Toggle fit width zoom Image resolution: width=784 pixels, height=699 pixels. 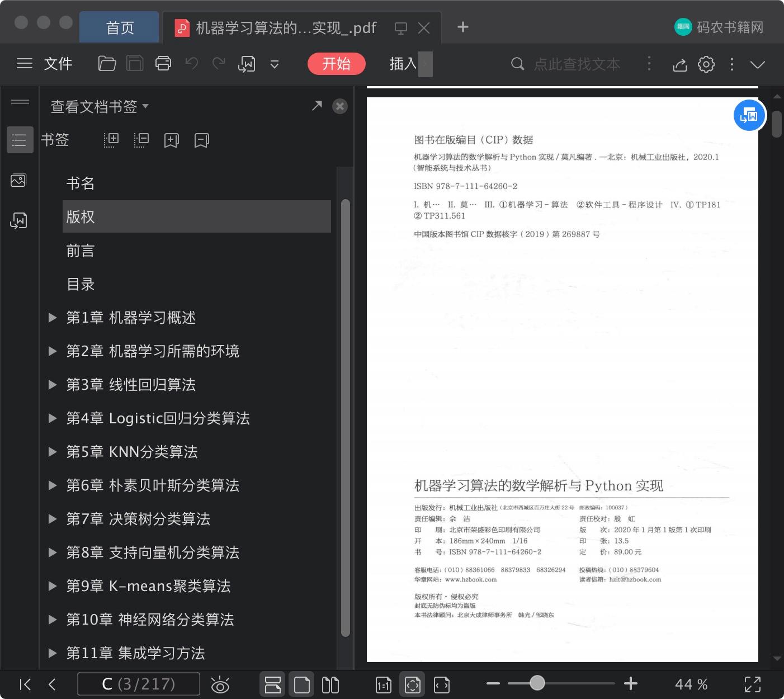(x=442, y=685)
